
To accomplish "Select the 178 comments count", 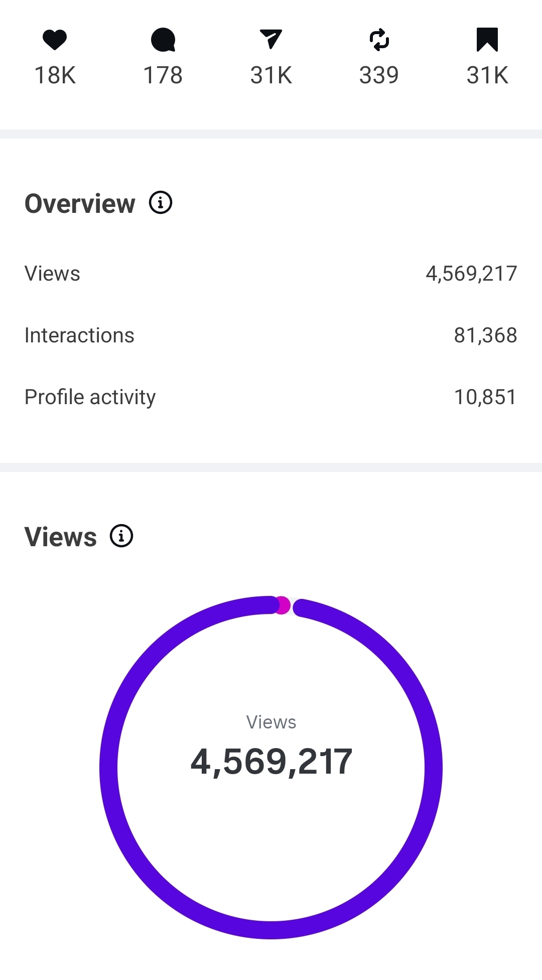I will click(x=163, y=75).
